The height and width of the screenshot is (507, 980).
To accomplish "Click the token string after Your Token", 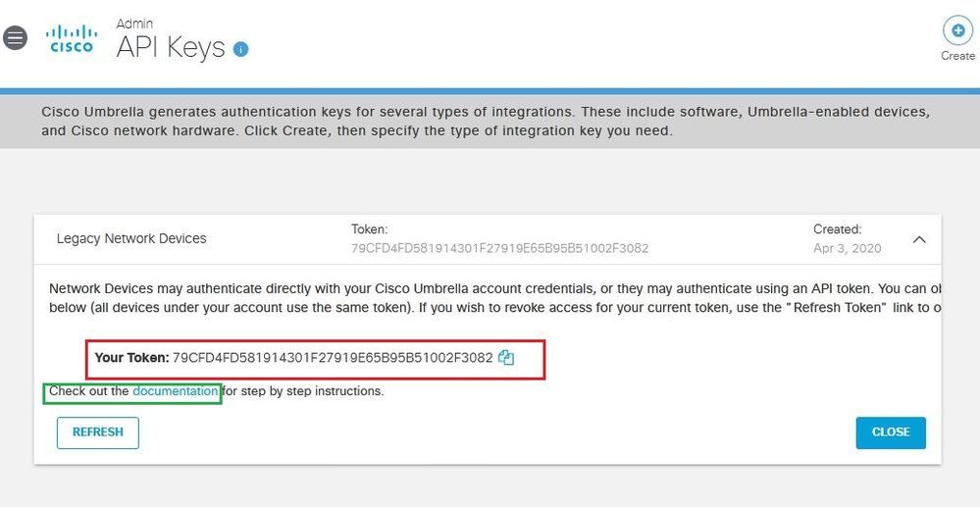I will point(333,358).
